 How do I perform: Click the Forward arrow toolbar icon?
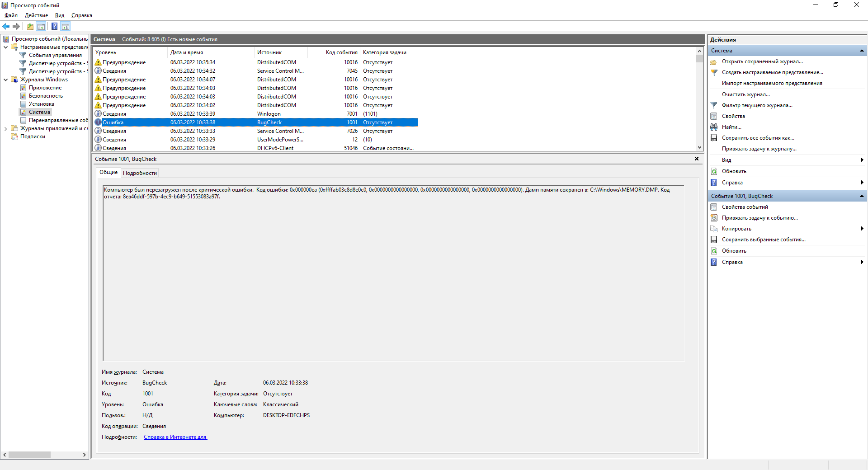(16, 26)
